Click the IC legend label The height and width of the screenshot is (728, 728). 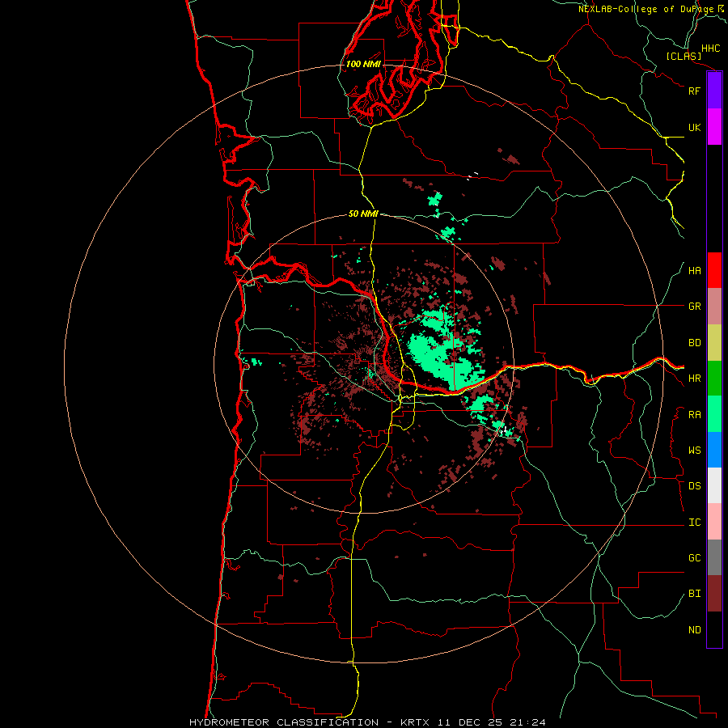(694, 523)
